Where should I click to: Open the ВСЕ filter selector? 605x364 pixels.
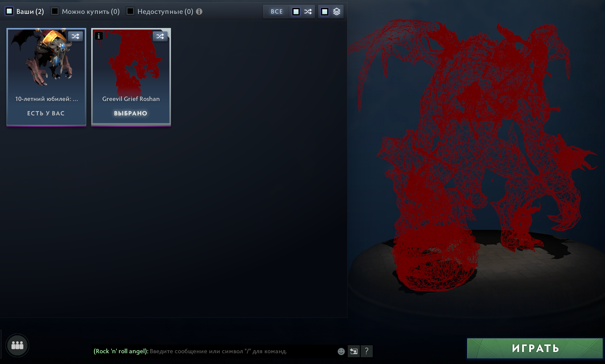[276, 11]
